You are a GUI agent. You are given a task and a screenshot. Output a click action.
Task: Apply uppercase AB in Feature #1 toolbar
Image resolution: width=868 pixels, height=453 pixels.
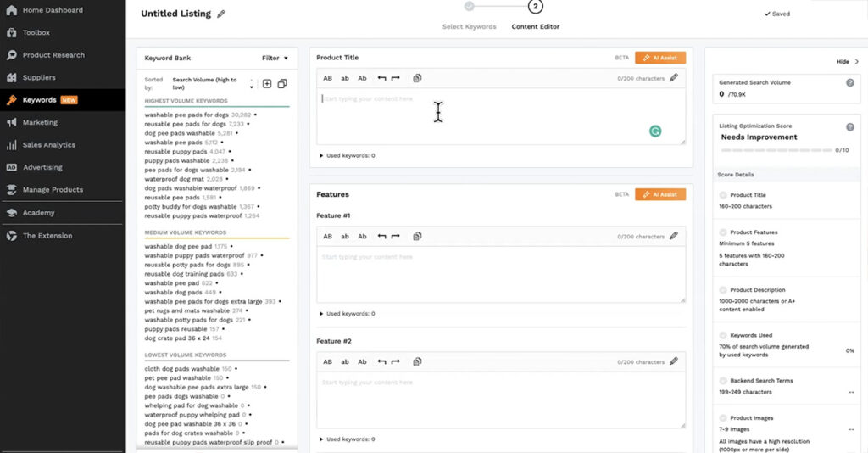328,237
